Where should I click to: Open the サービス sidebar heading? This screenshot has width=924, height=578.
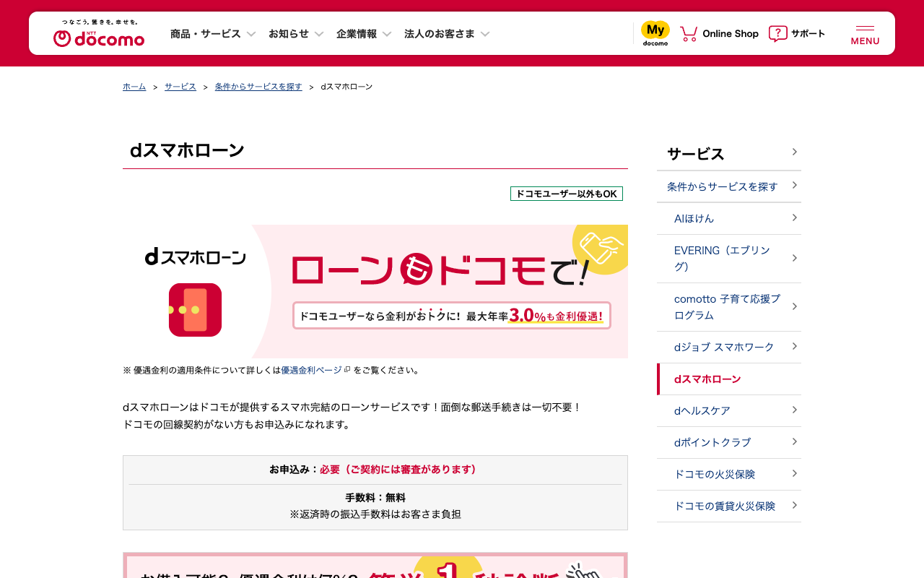point(729,154)
